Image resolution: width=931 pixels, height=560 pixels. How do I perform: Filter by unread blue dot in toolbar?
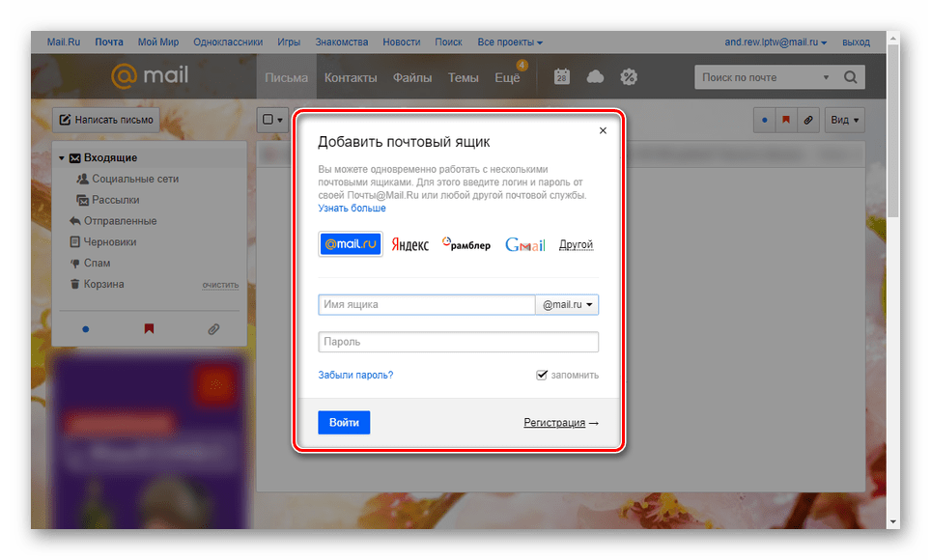(x=765, y=120)
